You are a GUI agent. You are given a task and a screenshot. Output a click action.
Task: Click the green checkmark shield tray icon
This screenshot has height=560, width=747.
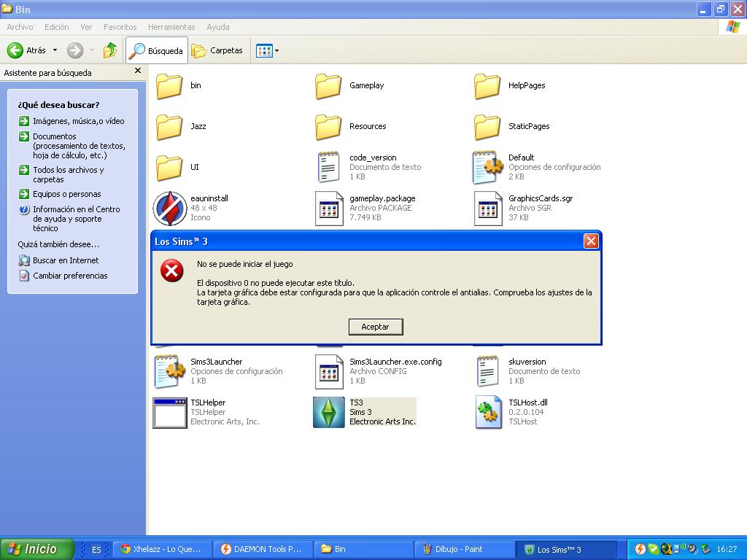pyautogui.click(x=653, y=550)
